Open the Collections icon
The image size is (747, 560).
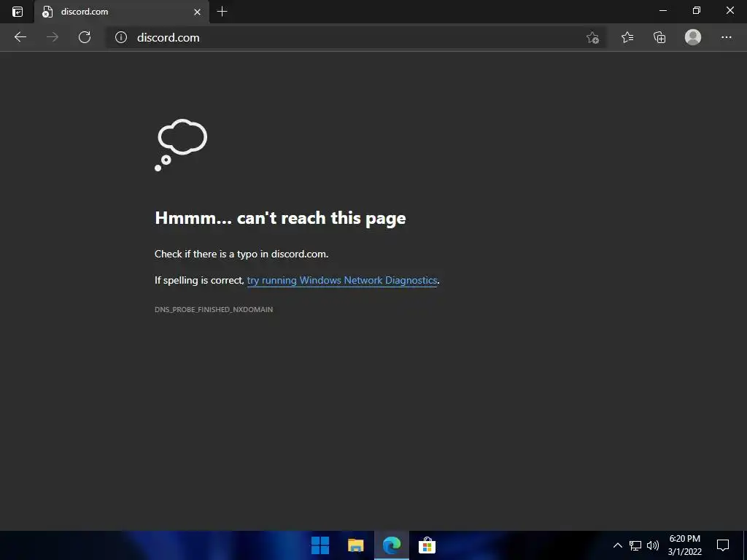pyautogui.click(x=659, y=37)
